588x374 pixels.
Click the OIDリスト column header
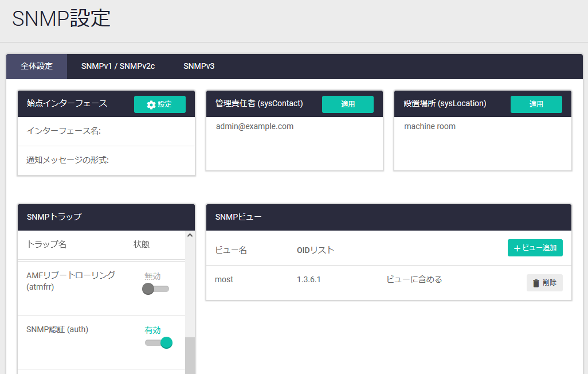[x=315, y=250]
